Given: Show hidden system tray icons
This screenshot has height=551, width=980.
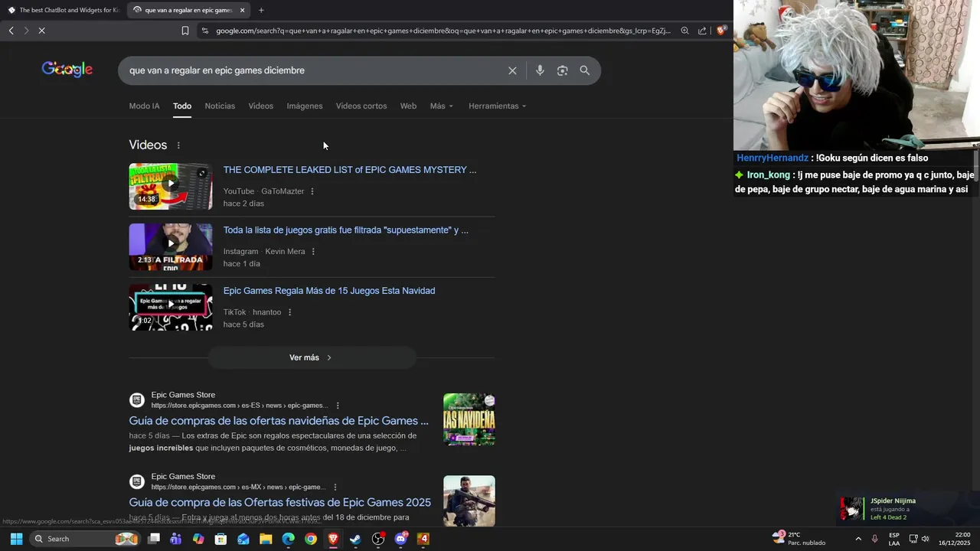Looking at the screenshot, I should pyautogui.click(x=857, y=539).
